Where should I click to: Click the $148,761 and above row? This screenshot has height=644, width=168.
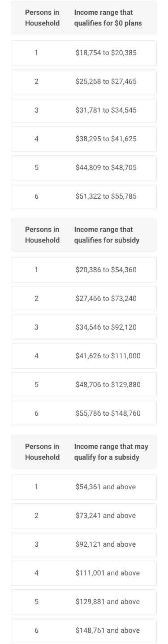(84, 631)
